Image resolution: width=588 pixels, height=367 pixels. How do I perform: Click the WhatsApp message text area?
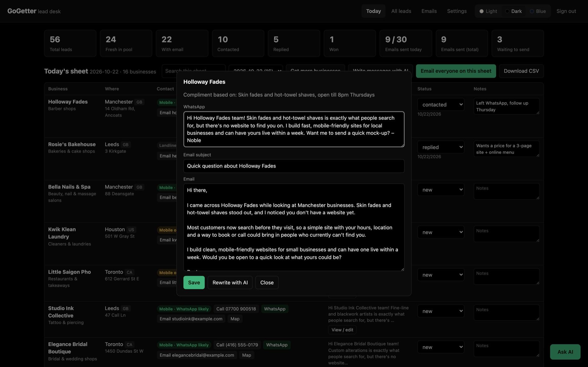(x=294, y=129)
